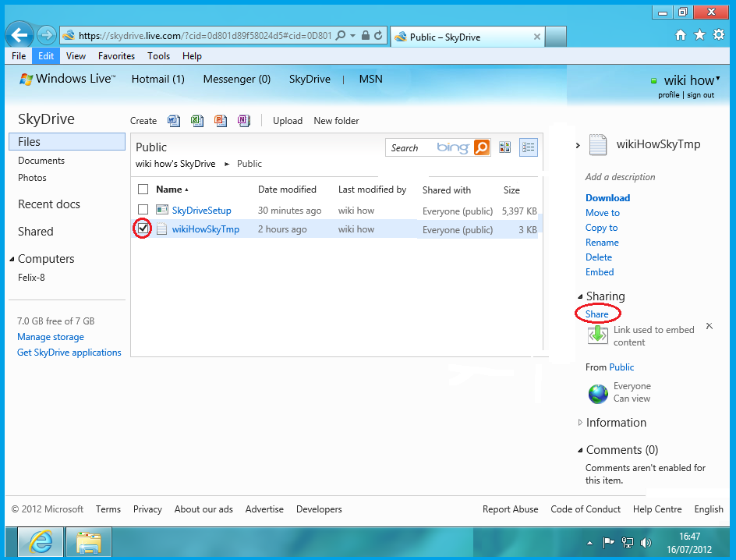Click Add a description field
Viewport: 736px width, 560px height.
click(620, 177)
